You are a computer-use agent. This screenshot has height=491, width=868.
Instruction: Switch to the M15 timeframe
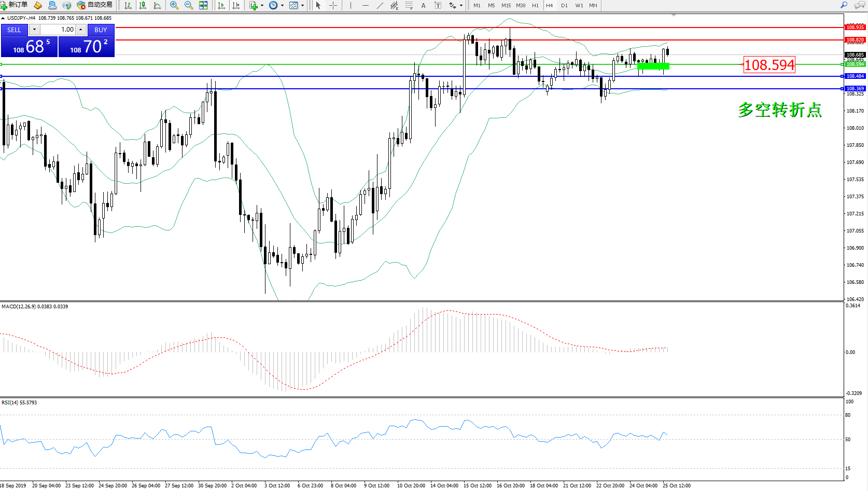click(506, 5)
